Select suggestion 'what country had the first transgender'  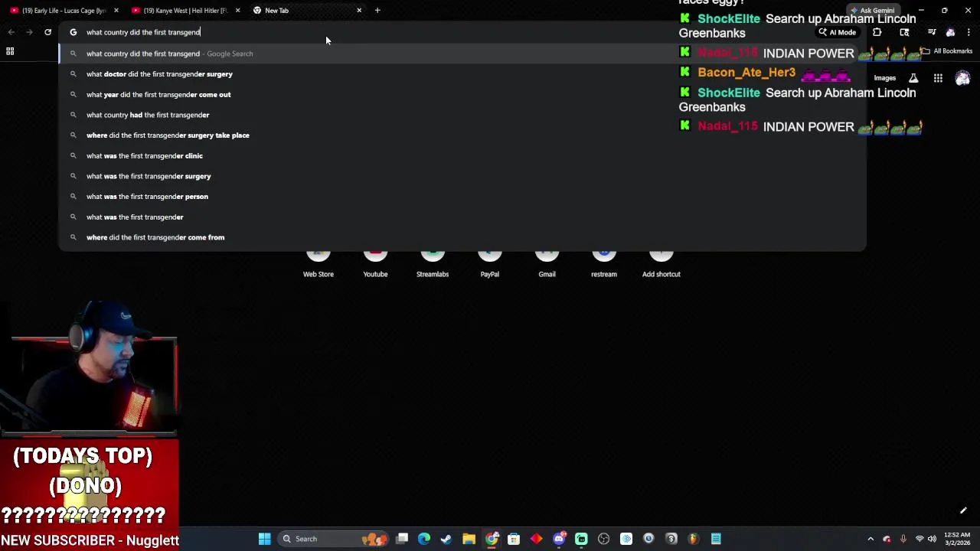462,115
